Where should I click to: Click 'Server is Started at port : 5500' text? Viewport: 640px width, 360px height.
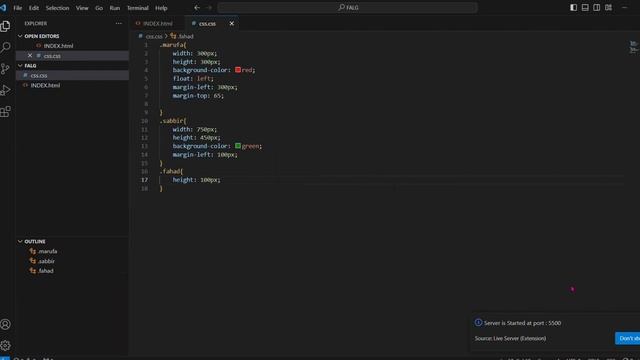click(x=522, y=323)
